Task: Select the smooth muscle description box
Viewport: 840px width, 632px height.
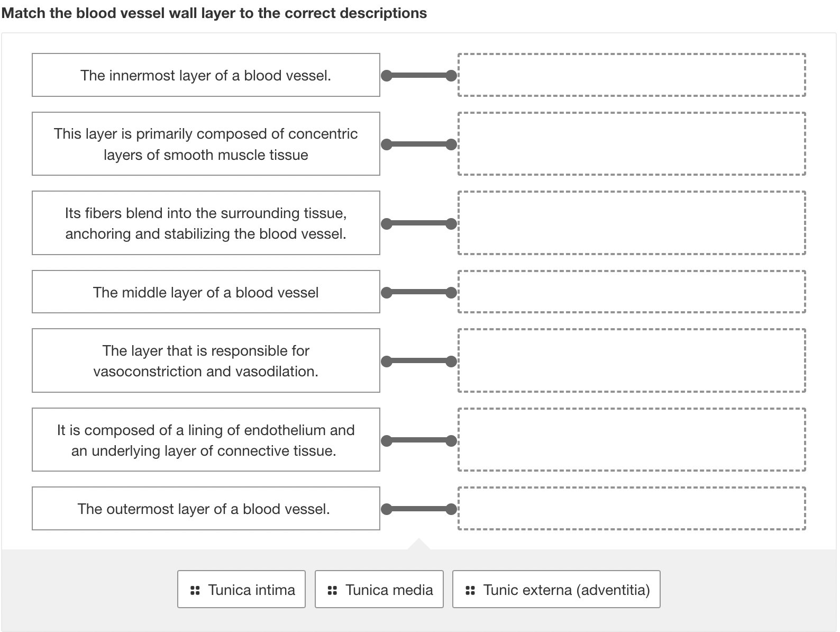Action: [206, 143]
